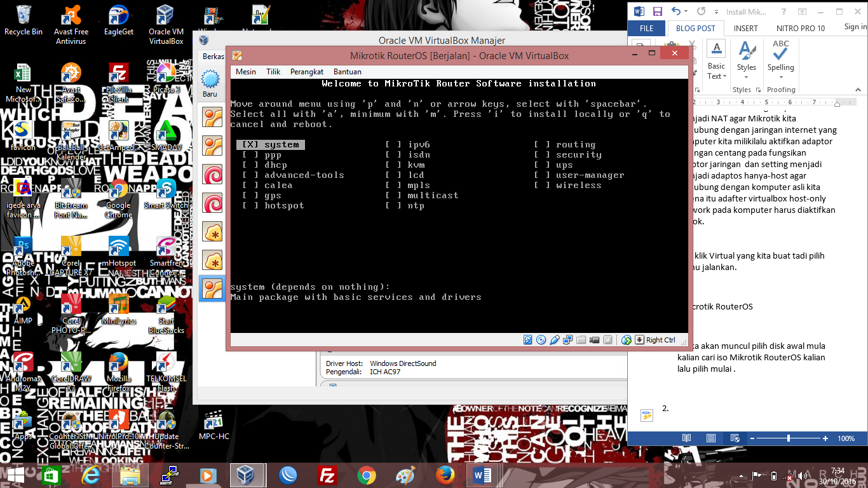
Task: Toggle the ntp package checkbox
Action: (x=393, y=206)
